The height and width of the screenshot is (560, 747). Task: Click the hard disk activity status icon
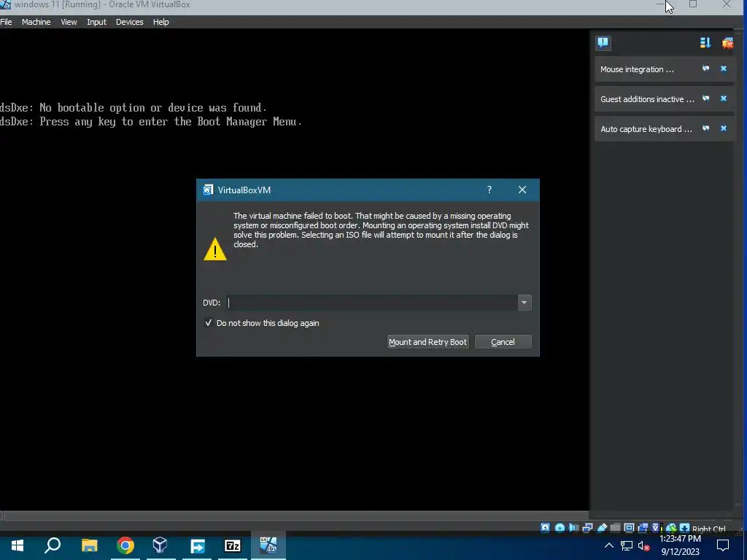(545, 528)
